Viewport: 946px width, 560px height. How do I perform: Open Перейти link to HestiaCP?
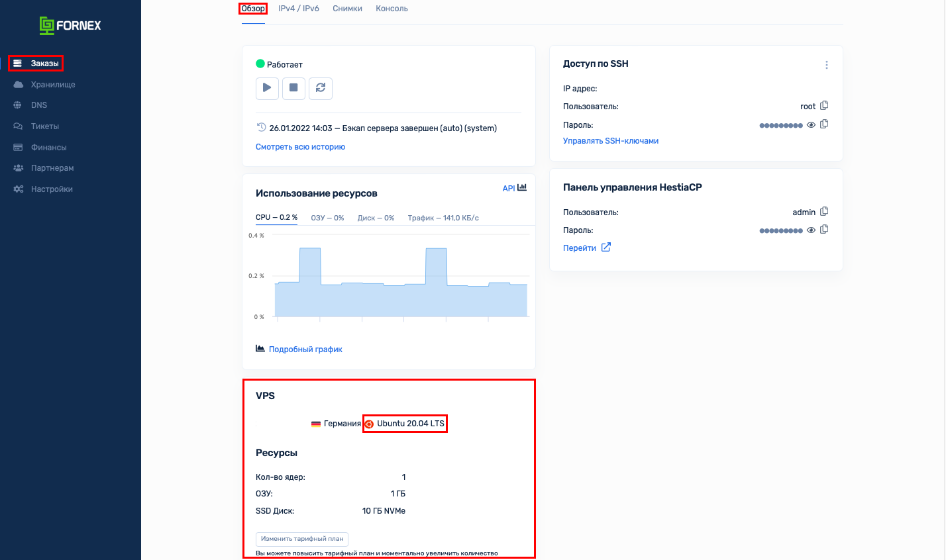tap(580, 248)
